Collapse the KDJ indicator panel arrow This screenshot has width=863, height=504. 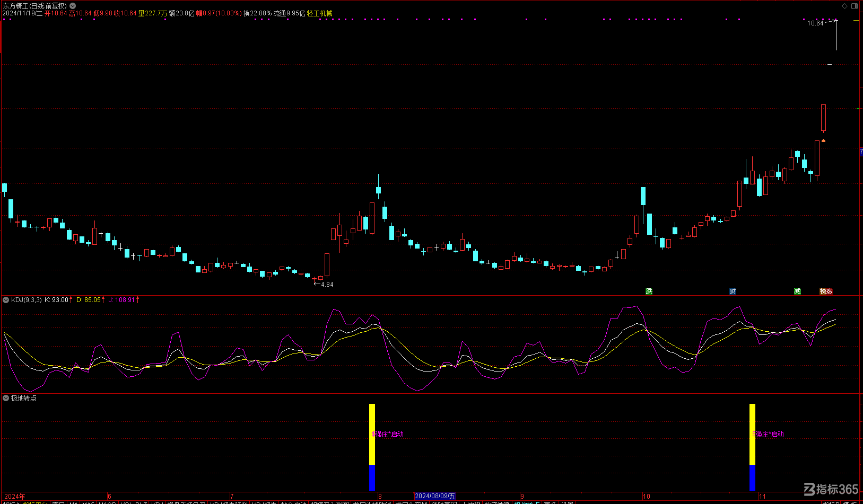[x=6, y=300]
